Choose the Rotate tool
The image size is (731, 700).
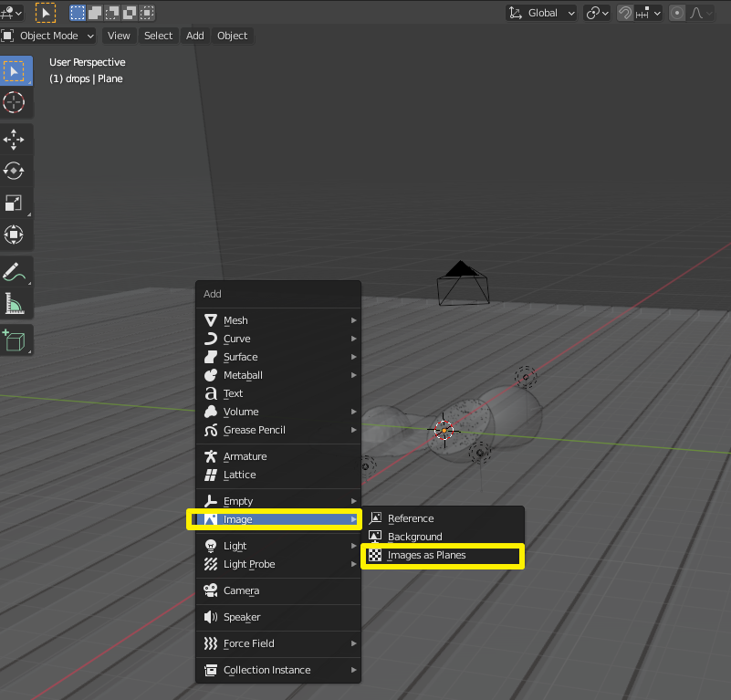[x=14, y=171]
